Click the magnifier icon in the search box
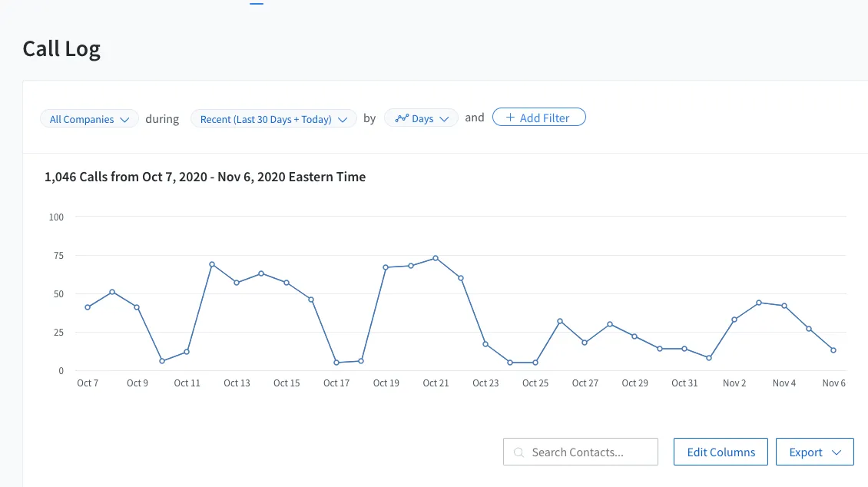 pyautogui.click(x=519, y=452)
